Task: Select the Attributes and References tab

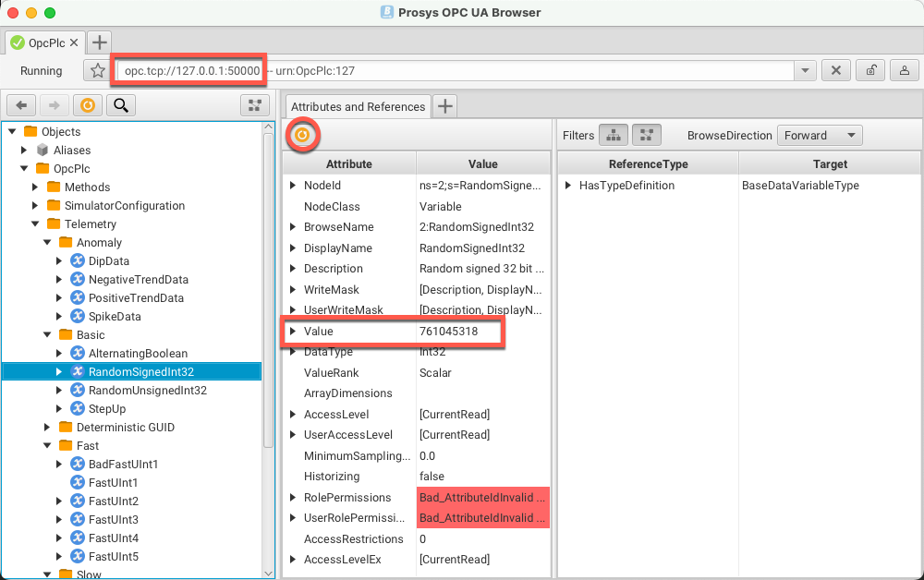Action: (358, 106)
